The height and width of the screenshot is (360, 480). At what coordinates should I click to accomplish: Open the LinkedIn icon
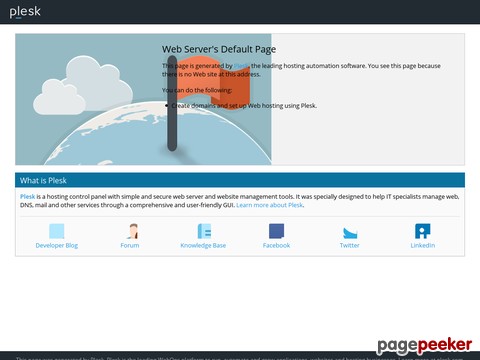(x=423, y=231)
